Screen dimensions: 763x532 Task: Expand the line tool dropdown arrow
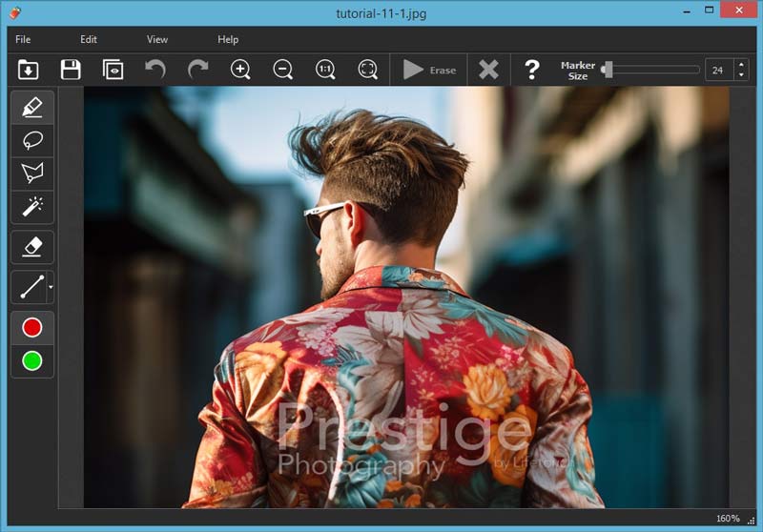51,287
